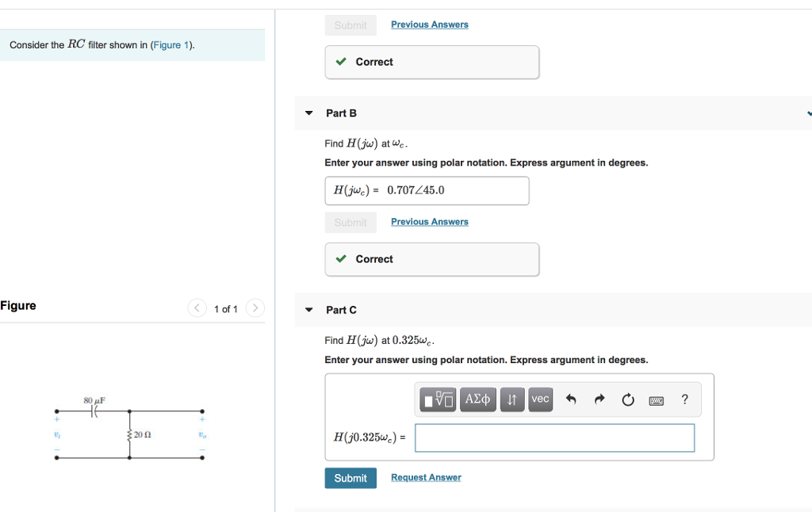The height and width of the screenshot is (512, 812).
Task: Collapse the Part C section
Action: (x=308, y=310)
